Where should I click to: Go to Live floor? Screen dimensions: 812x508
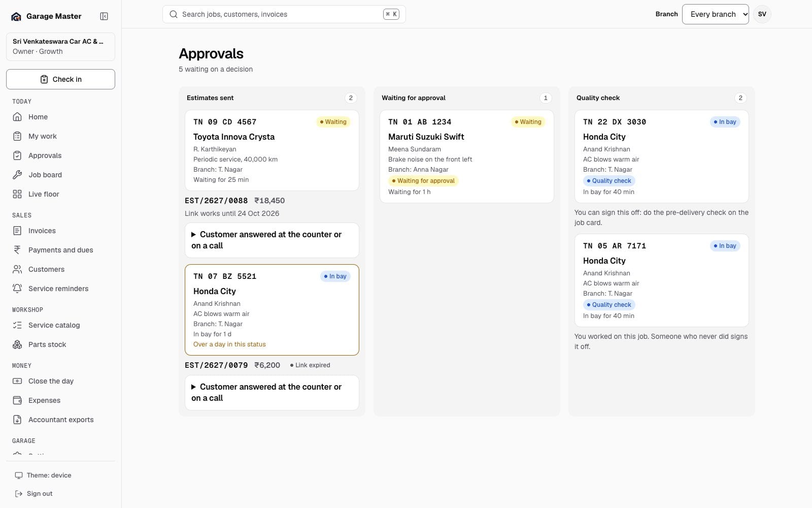60,194
